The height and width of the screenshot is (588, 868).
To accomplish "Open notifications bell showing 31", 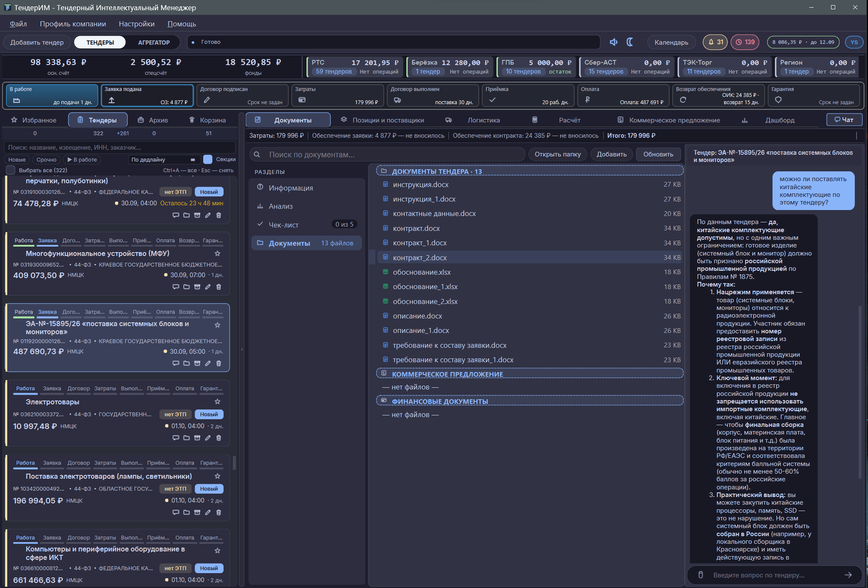I will point(715,42).
